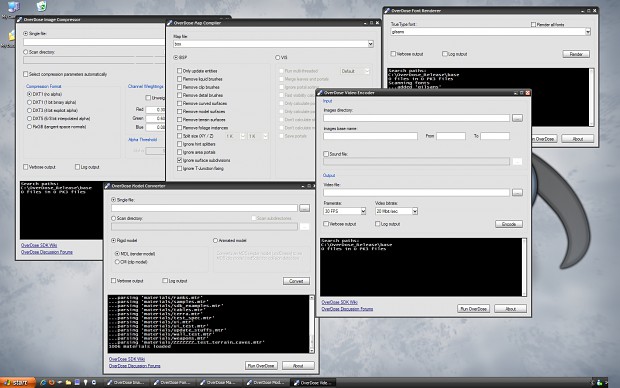Select DXT5 interpolated alpha format
620x388 pixels.
click(x=29, y=119)
